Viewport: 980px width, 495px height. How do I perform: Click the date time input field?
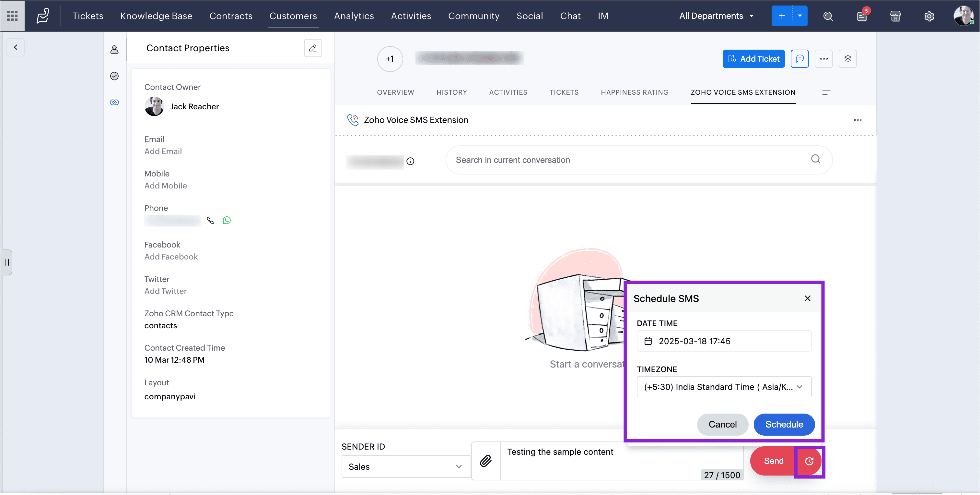coord(724,341)
